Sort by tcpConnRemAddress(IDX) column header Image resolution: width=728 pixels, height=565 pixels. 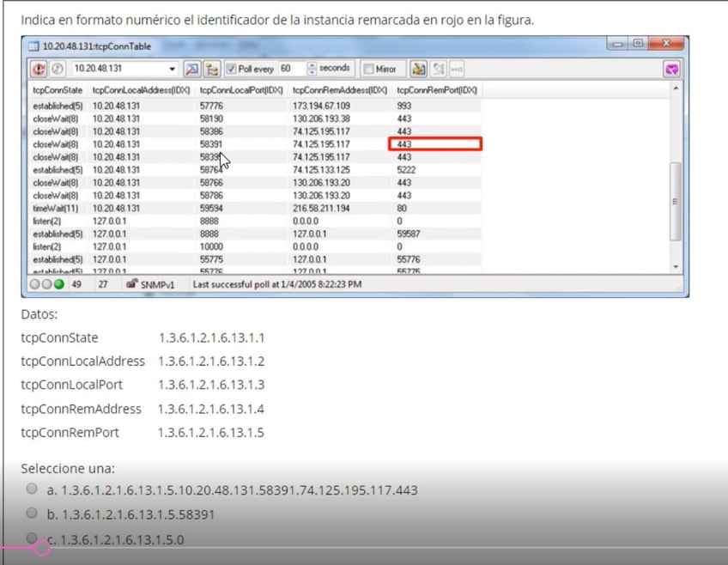340,90
